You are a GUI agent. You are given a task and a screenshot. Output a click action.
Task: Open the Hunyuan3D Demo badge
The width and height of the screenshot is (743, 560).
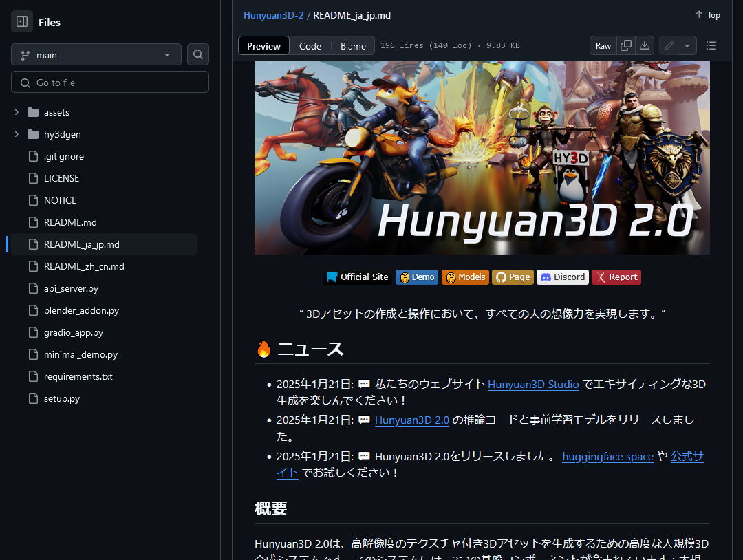click(416, 277)
